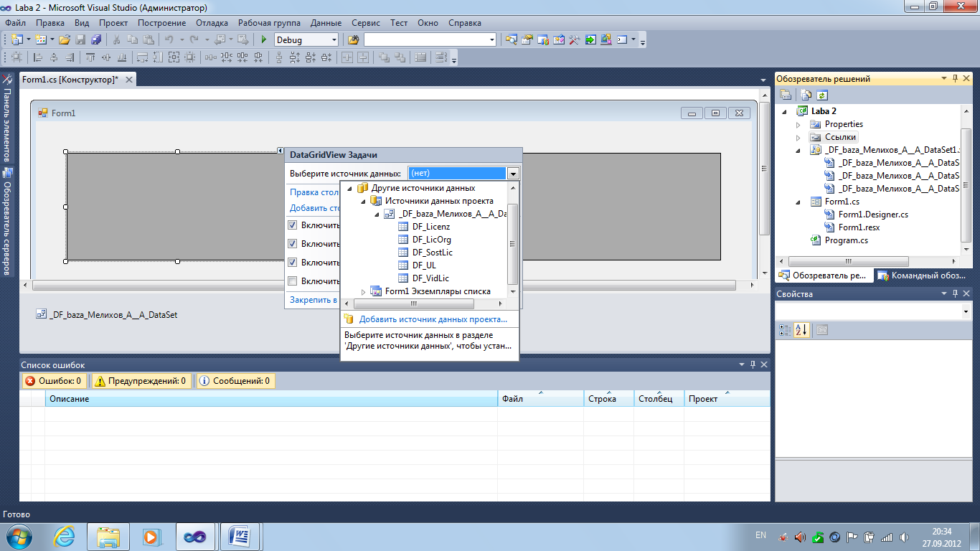The height and width of the screenshot is (551, 980).
Task: Collapse Источники данных проекта node
Action: [x=363, y=201]
